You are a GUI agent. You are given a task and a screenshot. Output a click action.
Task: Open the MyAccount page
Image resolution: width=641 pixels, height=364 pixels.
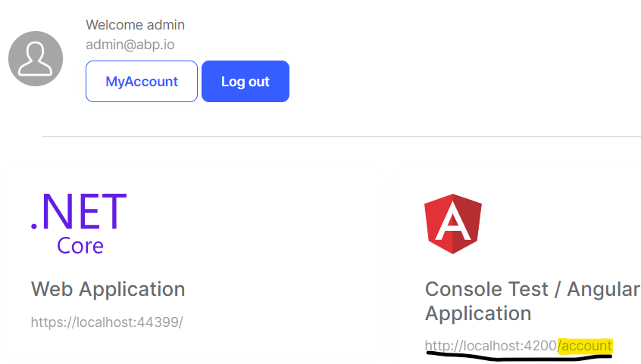142,82
